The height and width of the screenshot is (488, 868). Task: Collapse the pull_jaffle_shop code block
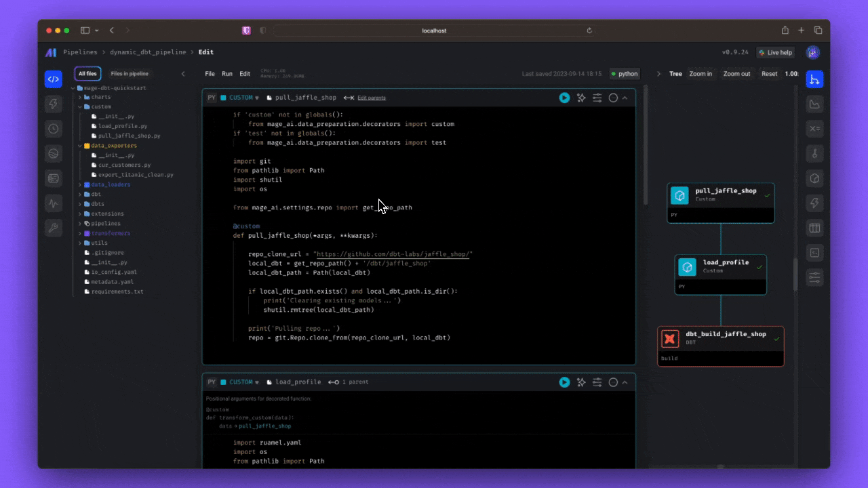[x=625, y=98]
